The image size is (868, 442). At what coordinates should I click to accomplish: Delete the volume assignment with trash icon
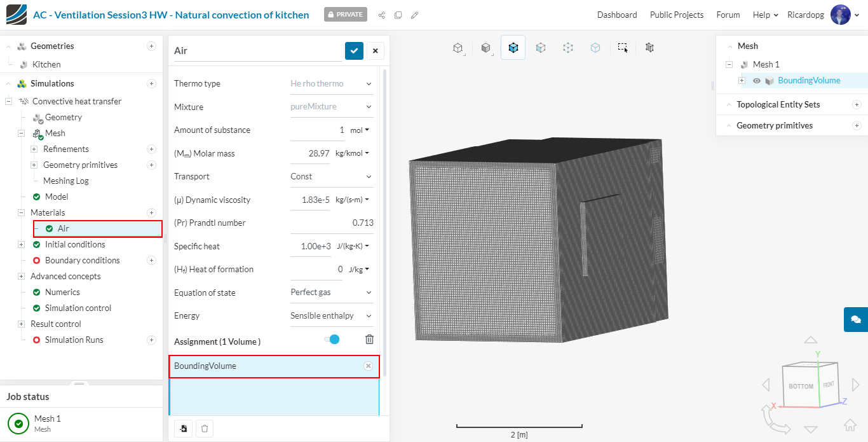369,340
